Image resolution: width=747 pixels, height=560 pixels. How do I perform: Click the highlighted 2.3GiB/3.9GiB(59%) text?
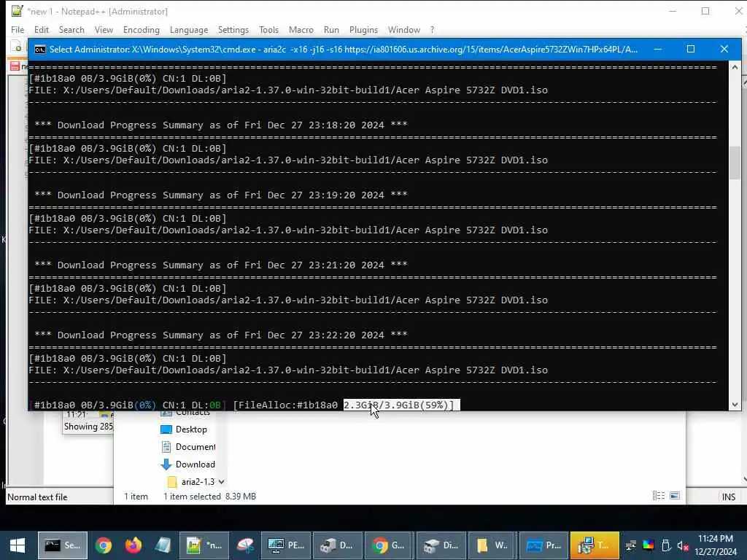402,405
